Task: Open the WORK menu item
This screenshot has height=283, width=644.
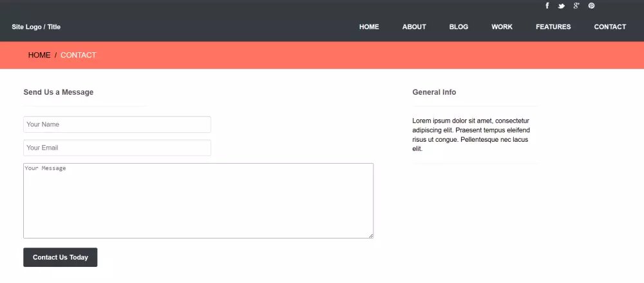Action: pyautogui.click(x=502, y=26)
